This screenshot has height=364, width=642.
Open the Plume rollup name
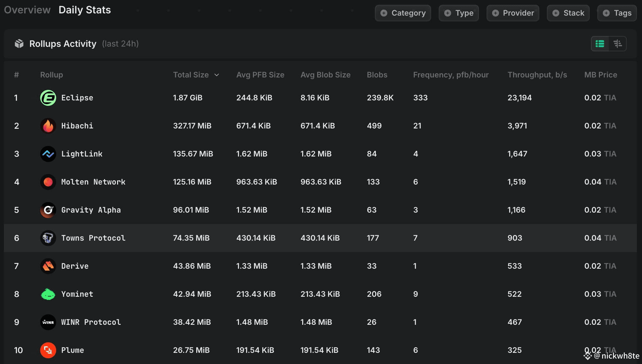(x=72, y=350)
